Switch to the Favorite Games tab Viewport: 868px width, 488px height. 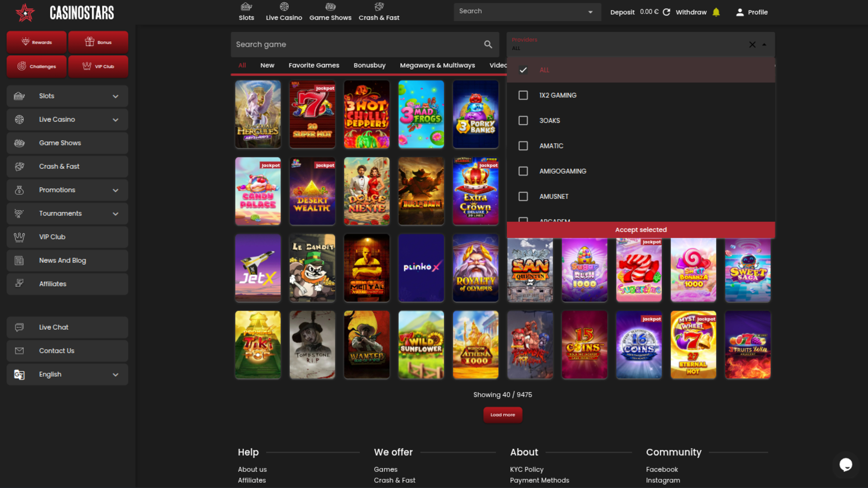[x=314, y=65]
